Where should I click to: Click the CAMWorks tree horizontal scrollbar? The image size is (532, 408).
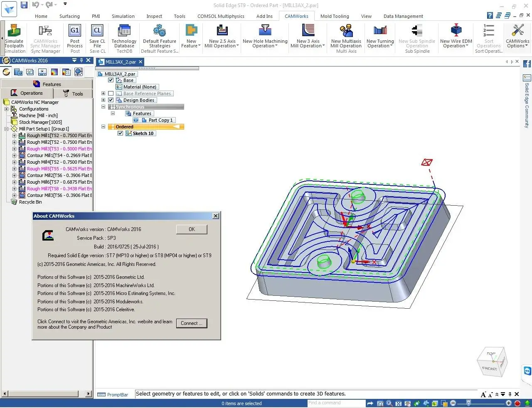click(47, 393)
